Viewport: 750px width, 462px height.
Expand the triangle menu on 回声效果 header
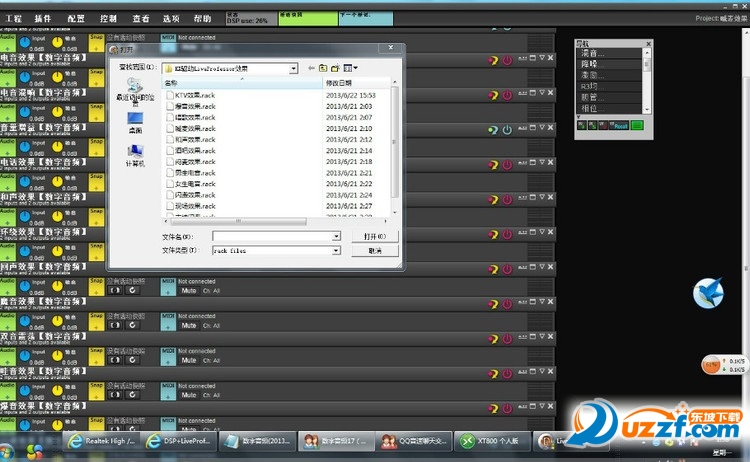pyautogui.click(x=542, y=267)
